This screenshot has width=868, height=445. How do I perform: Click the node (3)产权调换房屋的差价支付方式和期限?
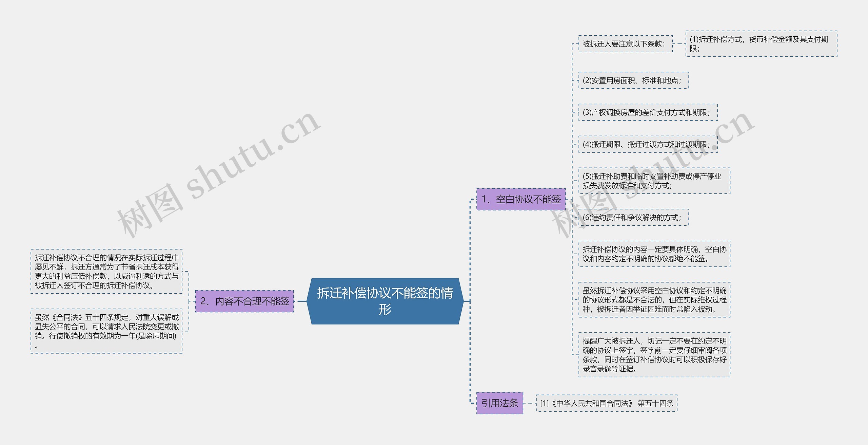pos(648,112)
